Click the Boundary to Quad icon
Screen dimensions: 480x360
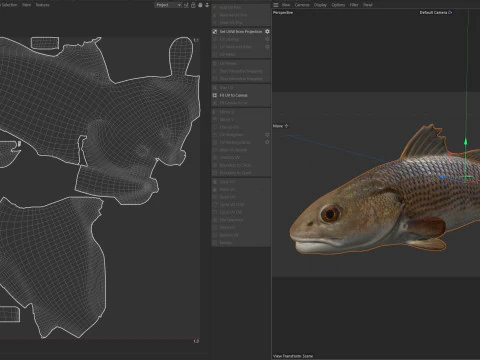coord(215,173)
